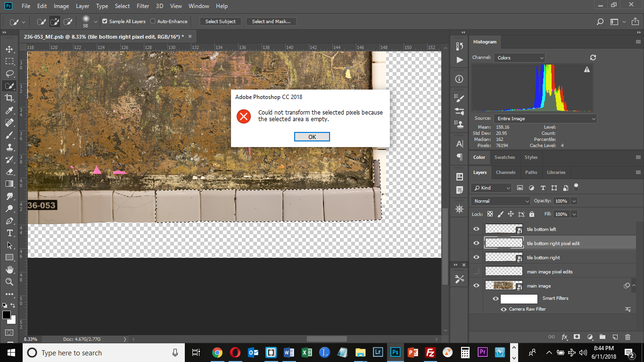Select the Eyedropper tool
644x362 pixels.
[9, 110]
